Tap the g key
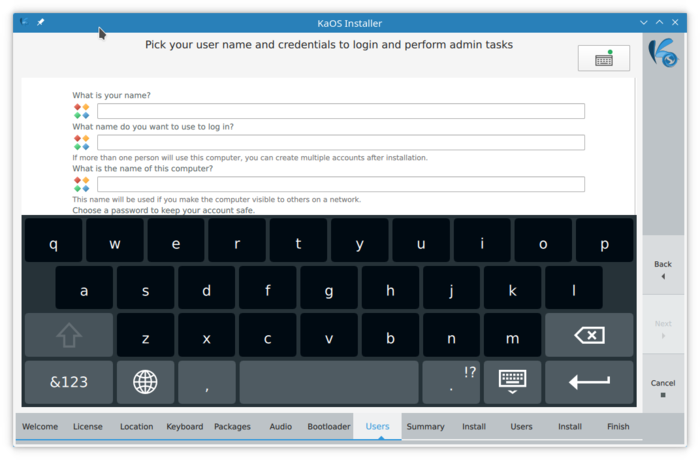The height and width of the screenshot is (460, 700). pyautogui.click(x=329, y=288)
